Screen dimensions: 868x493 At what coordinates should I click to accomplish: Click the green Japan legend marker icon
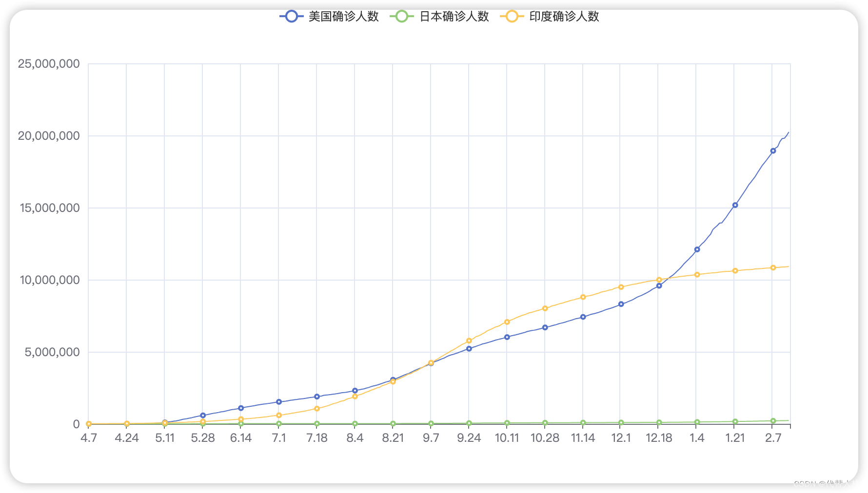pyautogui.click(x=401, y=17)
